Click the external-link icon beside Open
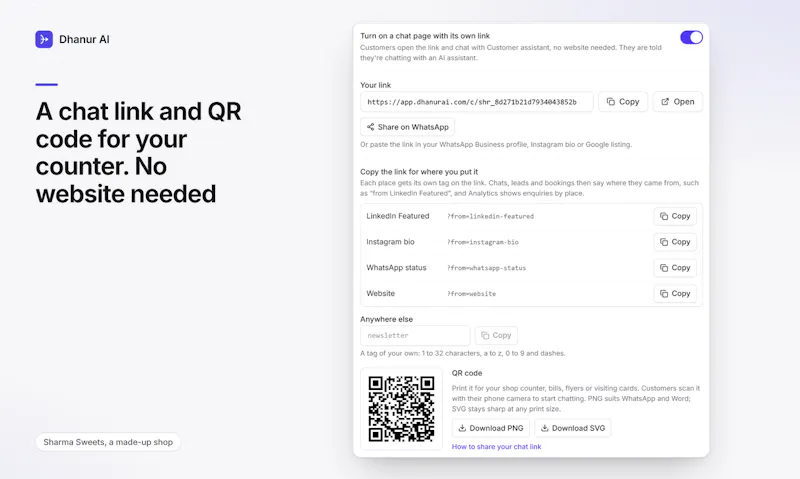This screenshot has width=800, height=479. (x=665, y=102)
